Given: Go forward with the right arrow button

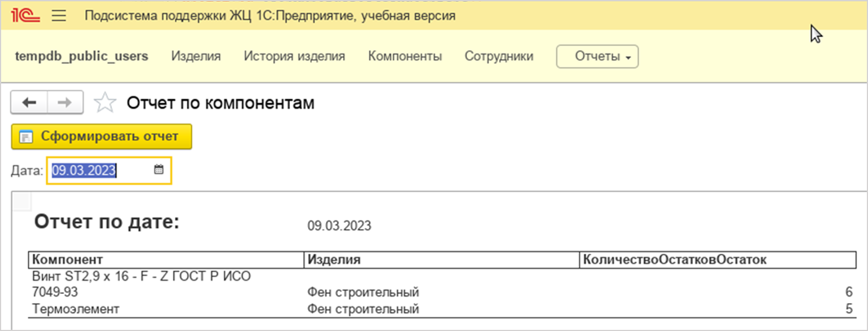Looking at the screenshot, I should point(65,103).
